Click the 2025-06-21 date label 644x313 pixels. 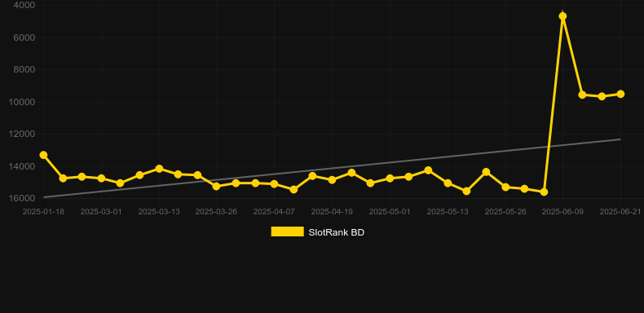[620, 212]
